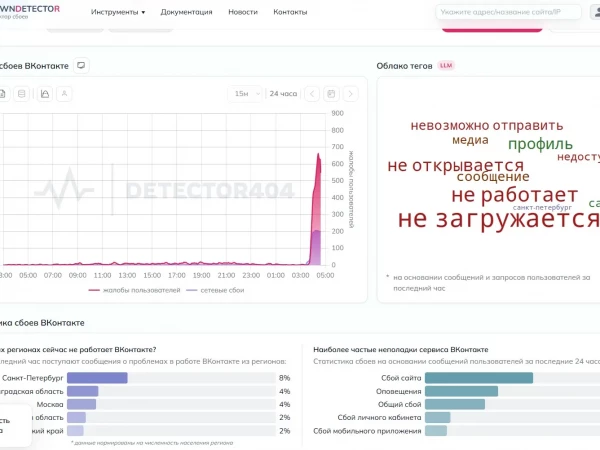Click the 03:00 label on chart x-axis
600x450 pixels.
click(300, 275)
